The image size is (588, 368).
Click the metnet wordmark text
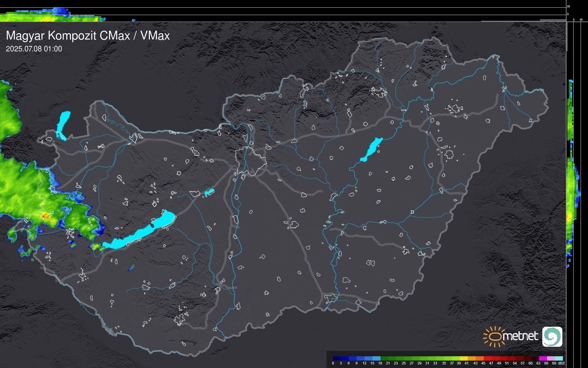tap(520, 336)
